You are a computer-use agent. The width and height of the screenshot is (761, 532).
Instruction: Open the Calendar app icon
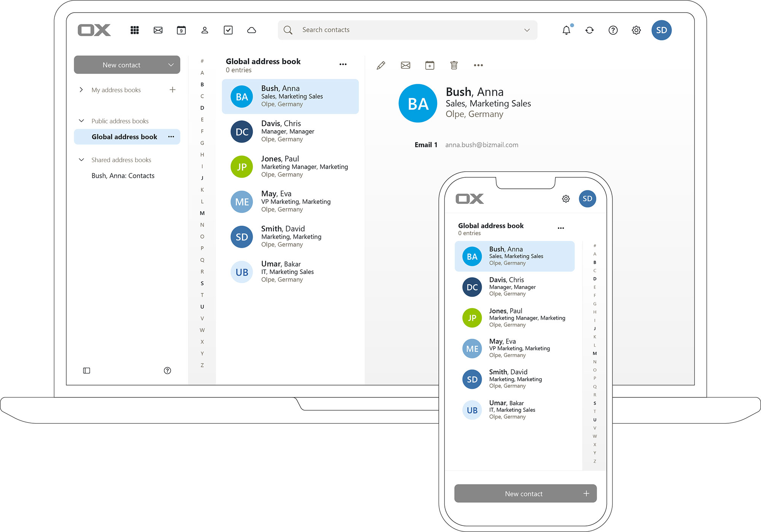click(x=181, y=30)
